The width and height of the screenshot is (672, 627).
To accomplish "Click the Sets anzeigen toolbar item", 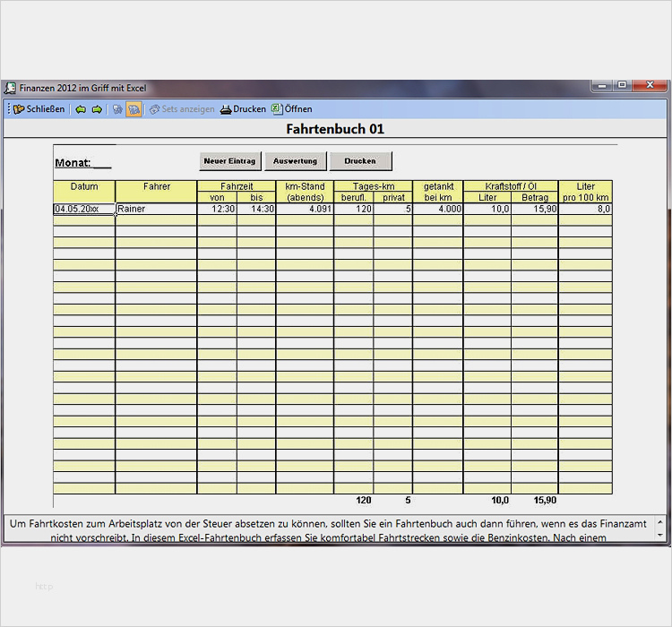I will 182,109.
